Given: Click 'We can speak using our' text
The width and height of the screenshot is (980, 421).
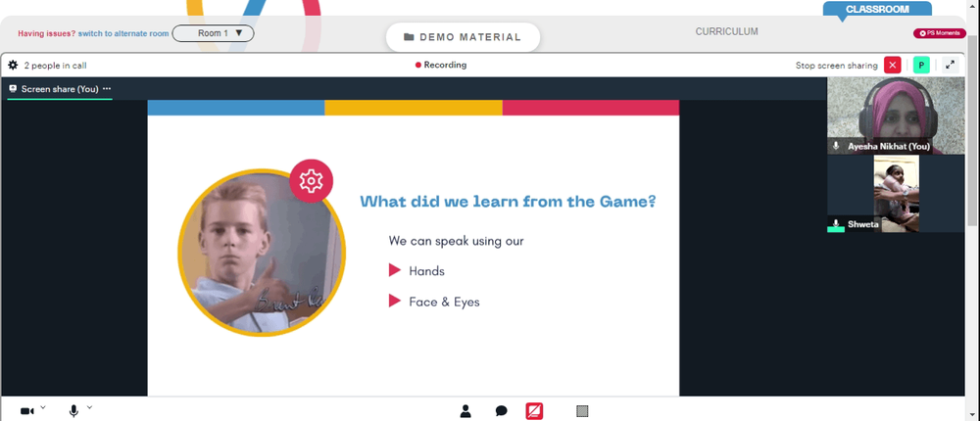Looking at the screenshot, I should click(x=457, y=241).
